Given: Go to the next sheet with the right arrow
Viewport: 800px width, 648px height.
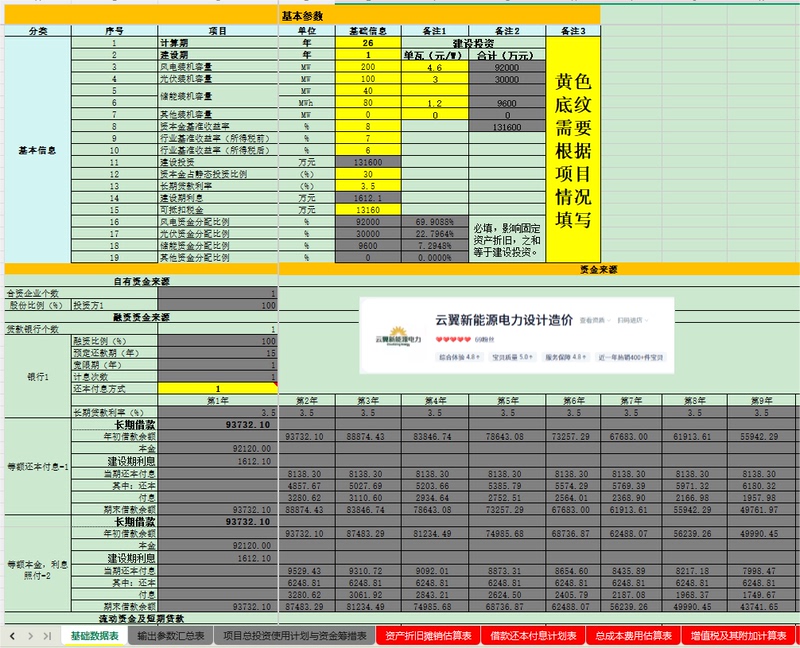Looking at the screenshot, I should (31, 636).
